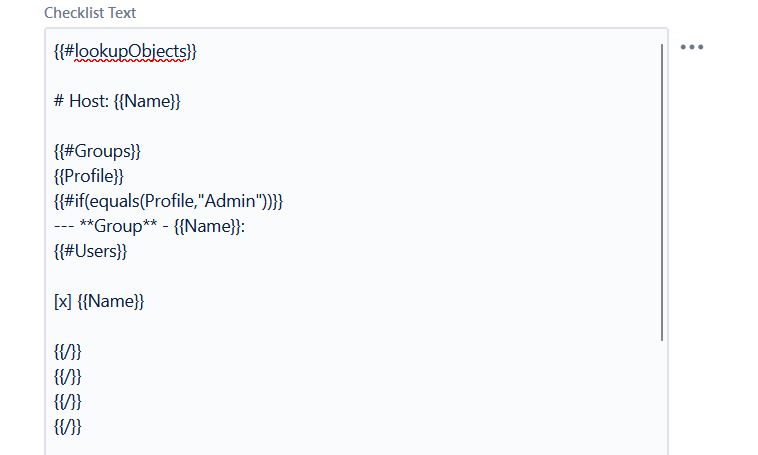Click the word "Admin" in the condition

(x=230, y=201)
